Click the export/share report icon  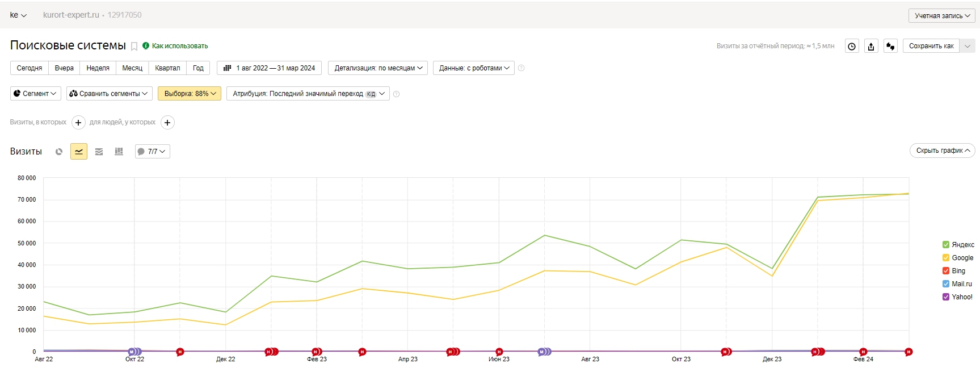(871, 47)
